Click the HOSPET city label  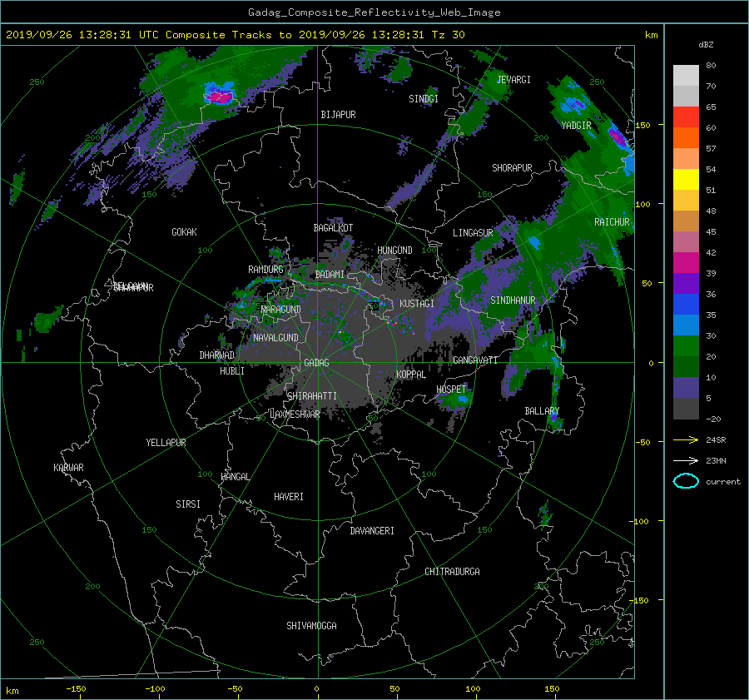click(451, 390)
